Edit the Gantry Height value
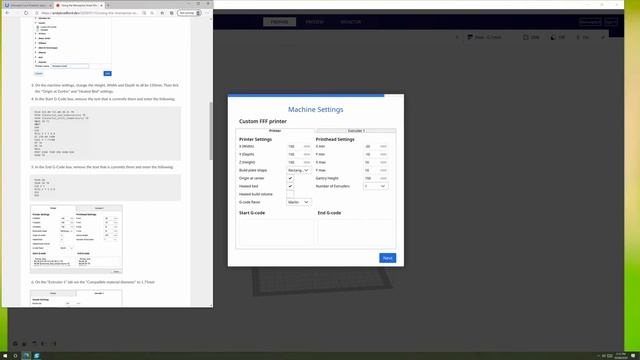The image size is (640, 360). 375,178
